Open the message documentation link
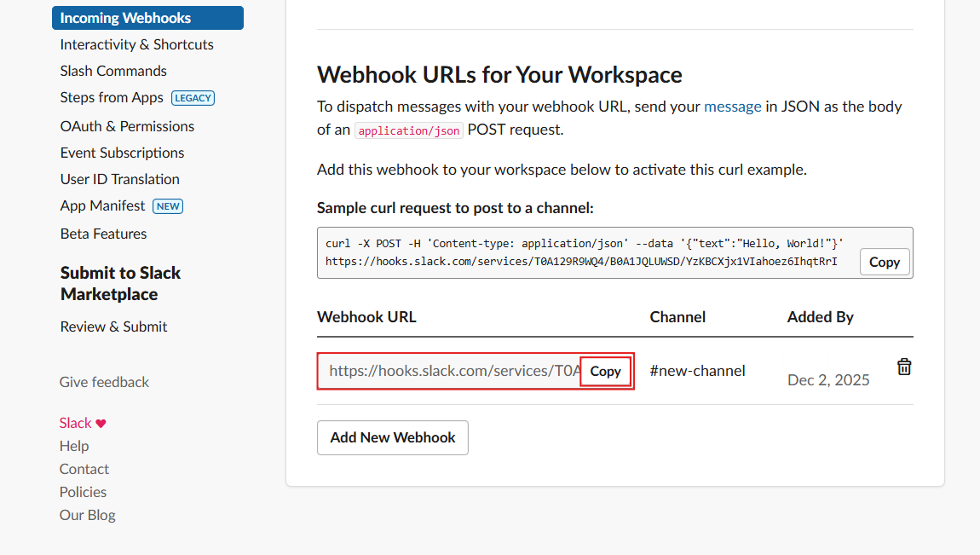This screenshot has width=980, height=555. (732, 107)
